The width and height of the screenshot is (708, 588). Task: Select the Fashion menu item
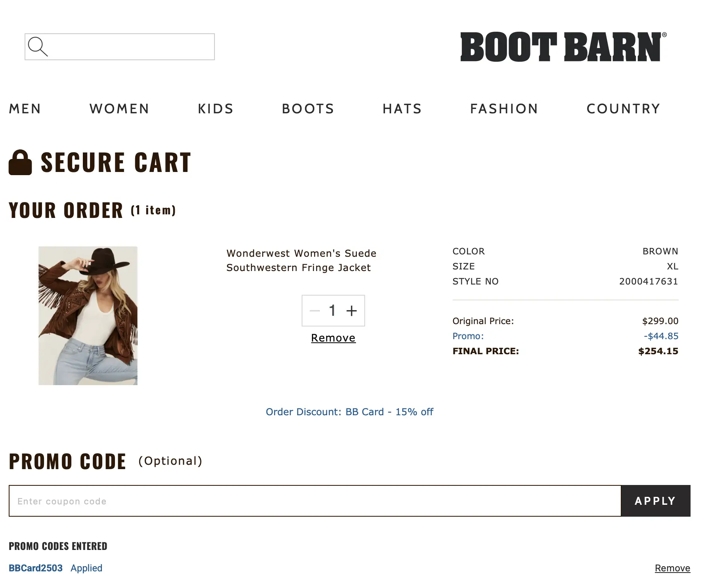tap(504, 109)
